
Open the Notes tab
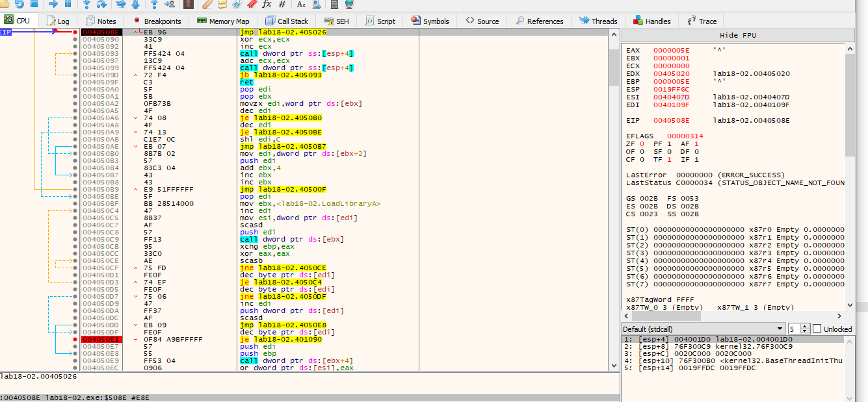[100, 21]
